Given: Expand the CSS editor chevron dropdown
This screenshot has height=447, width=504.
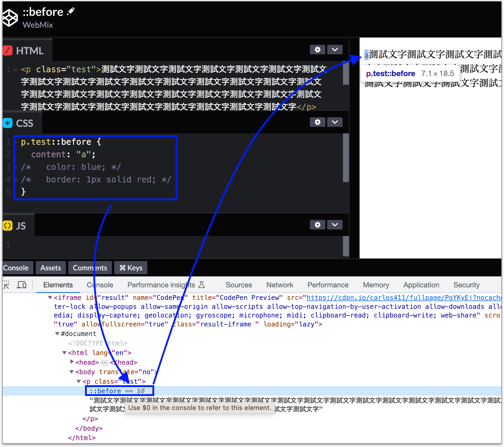Looking at the screenshot, I should [x=335, y=122].
